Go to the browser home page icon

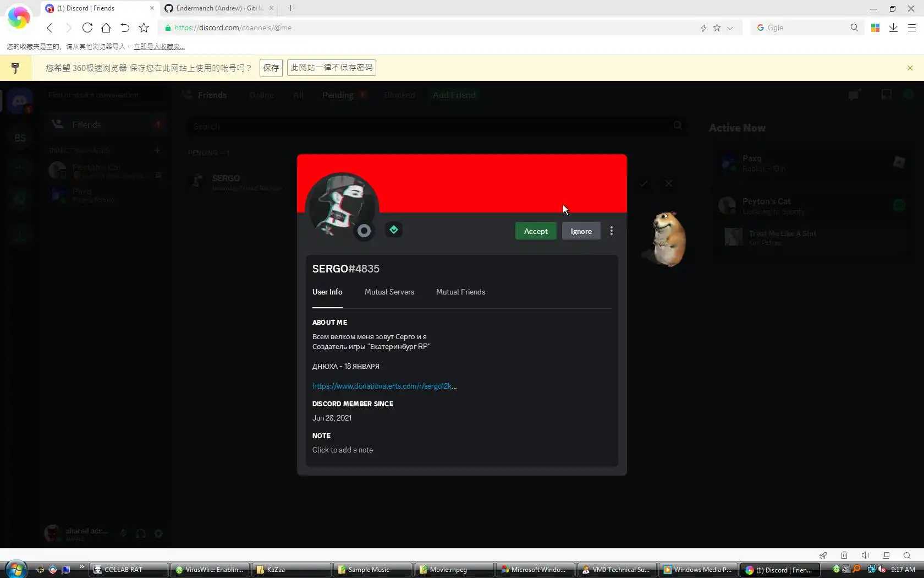tap(106, 28)
